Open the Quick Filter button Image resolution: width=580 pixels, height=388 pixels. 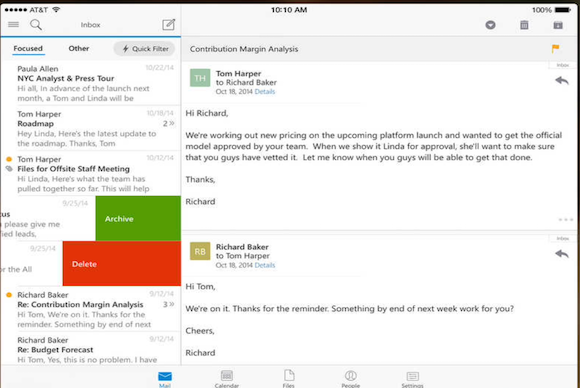click(x=145, y=49)
